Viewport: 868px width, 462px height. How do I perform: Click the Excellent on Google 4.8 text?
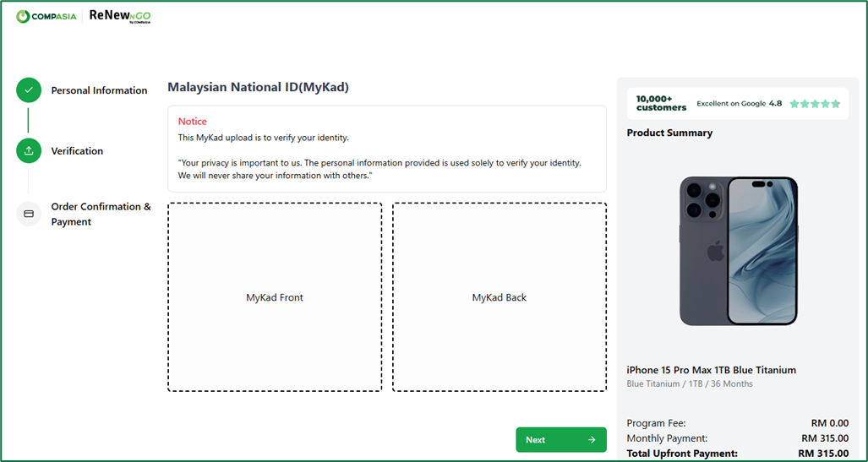[739, 104]
